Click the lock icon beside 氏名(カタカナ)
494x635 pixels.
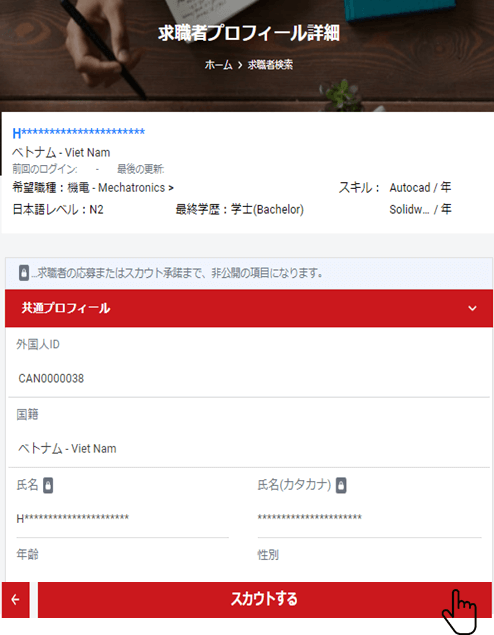click(x=341, y=485)
